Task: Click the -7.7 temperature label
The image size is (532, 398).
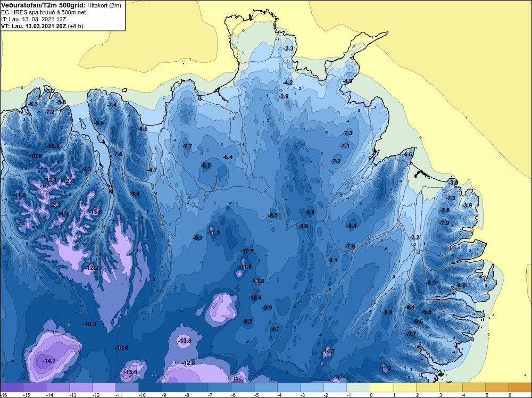Action: [187, 146]
